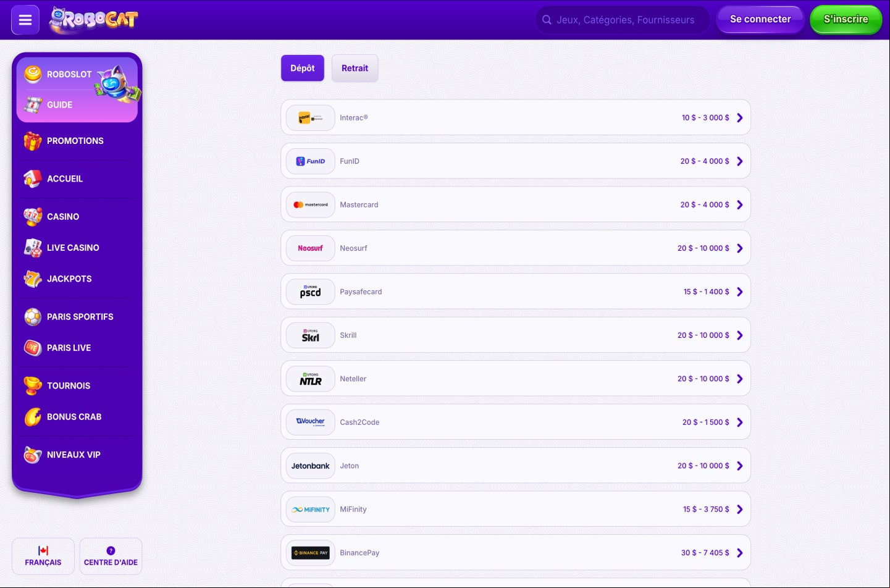Click the MiFinity logo thumbnail
890x588 pixels.
pos(310,510)
